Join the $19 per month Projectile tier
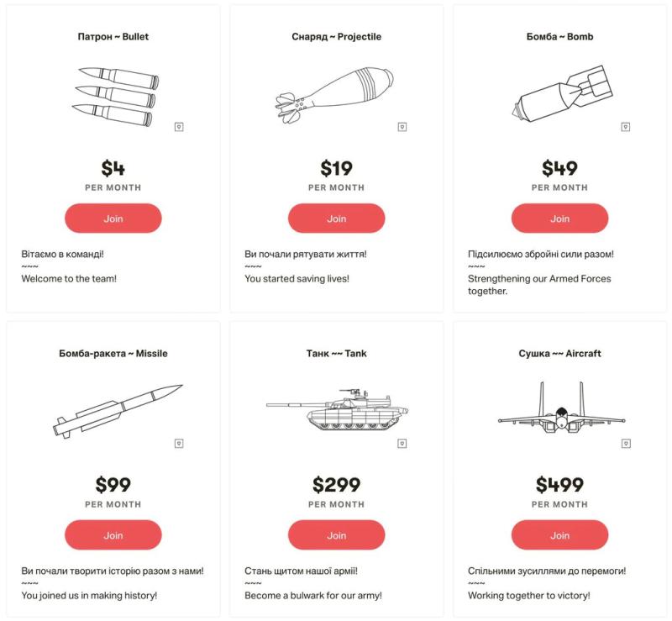 pos(337,218)
